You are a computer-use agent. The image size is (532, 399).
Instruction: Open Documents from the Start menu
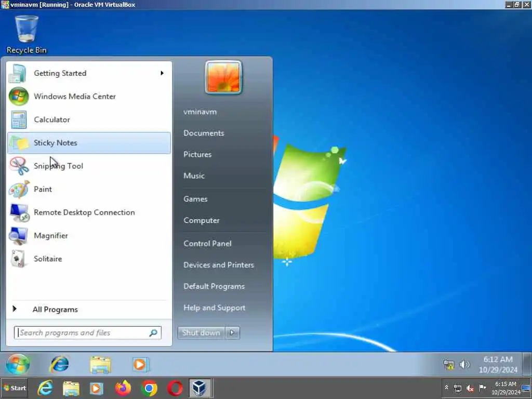(204, 133)
